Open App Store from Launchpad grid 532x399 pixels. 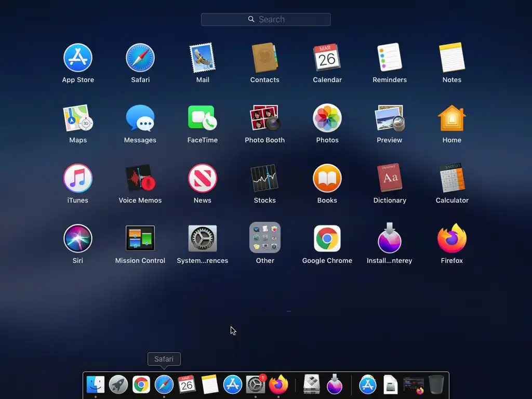[x=78, y=58]
